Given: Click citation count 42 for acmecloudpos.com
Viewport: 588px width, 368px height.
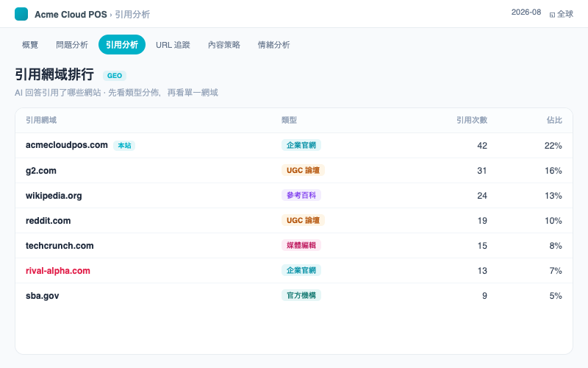Looking at the screenshot, I should (482, 146).
